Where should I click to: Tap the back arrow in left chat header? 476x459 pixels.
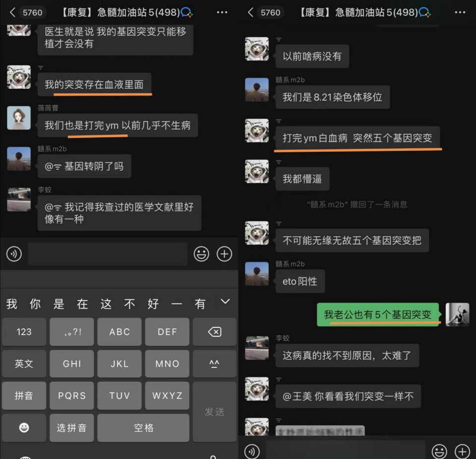coord(12,12)
